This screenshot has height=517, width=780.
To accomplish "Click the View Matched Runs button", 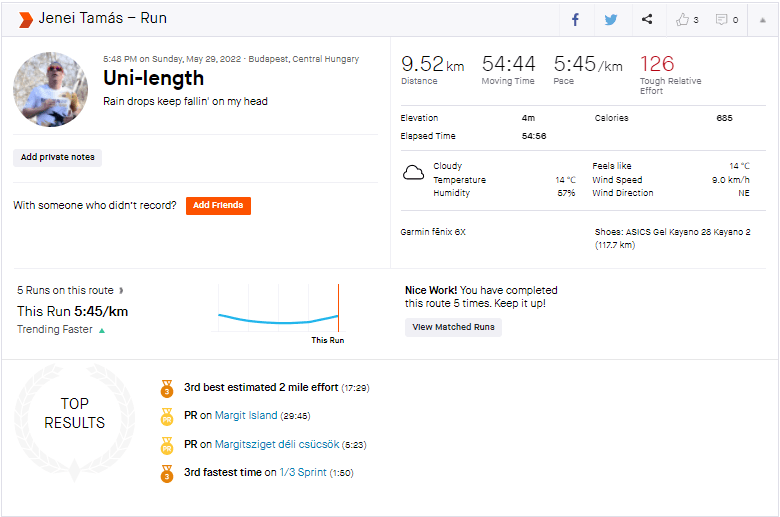I will (x=453, y=327).
